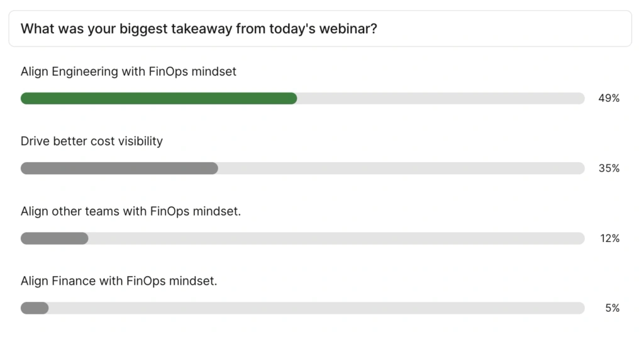This screenshot has height=337, width=644.
Task: Click the 12% result value
Action: (x=609, y=238)
